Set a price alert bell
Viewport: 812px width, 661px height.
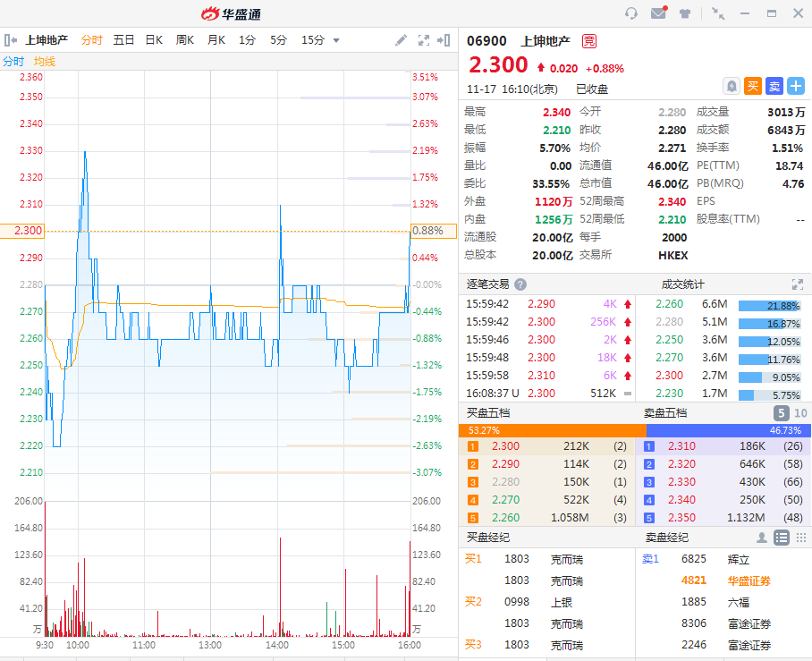tap(732, 86)
